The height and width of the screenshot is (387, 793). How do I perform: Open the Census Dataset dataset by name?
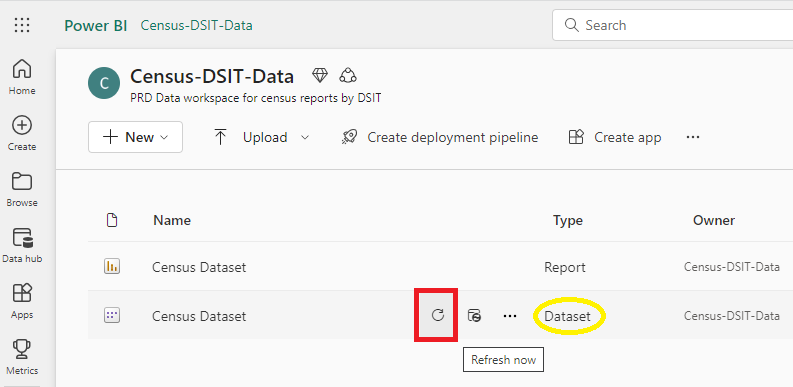(199, 316)
